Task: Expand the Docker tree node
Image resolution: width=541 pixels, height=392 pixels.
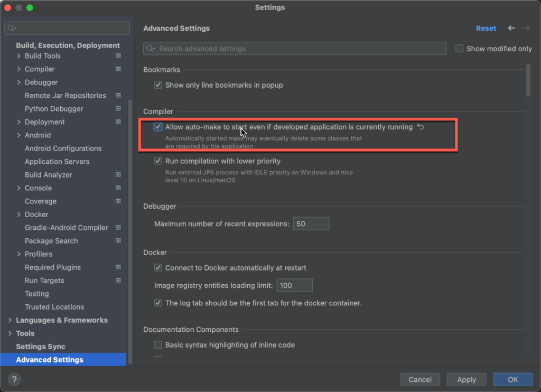Action: [18, 214]
